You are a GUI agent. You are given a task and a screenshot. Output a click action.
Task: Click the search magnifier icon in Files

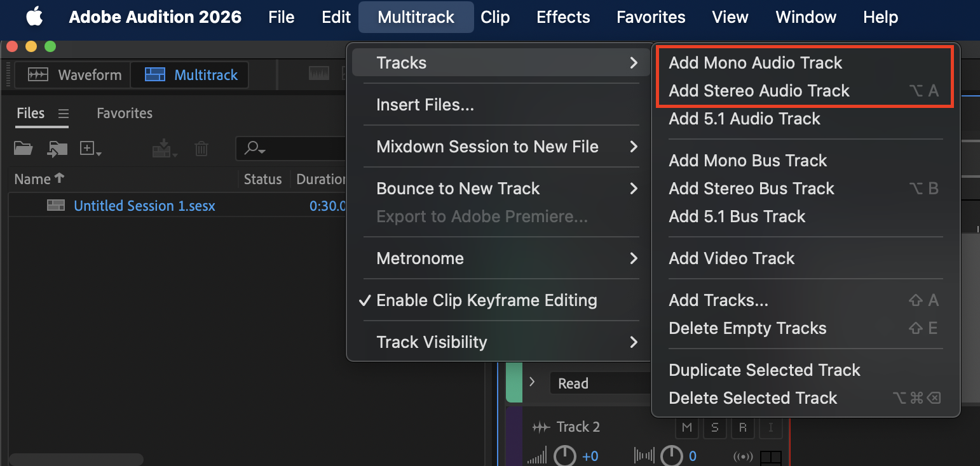tap(255, 149)
